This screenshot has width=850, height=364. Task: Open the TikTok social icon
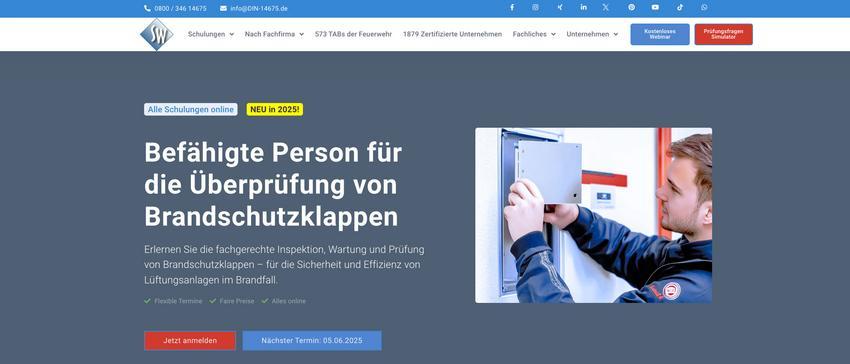point(680,8)
